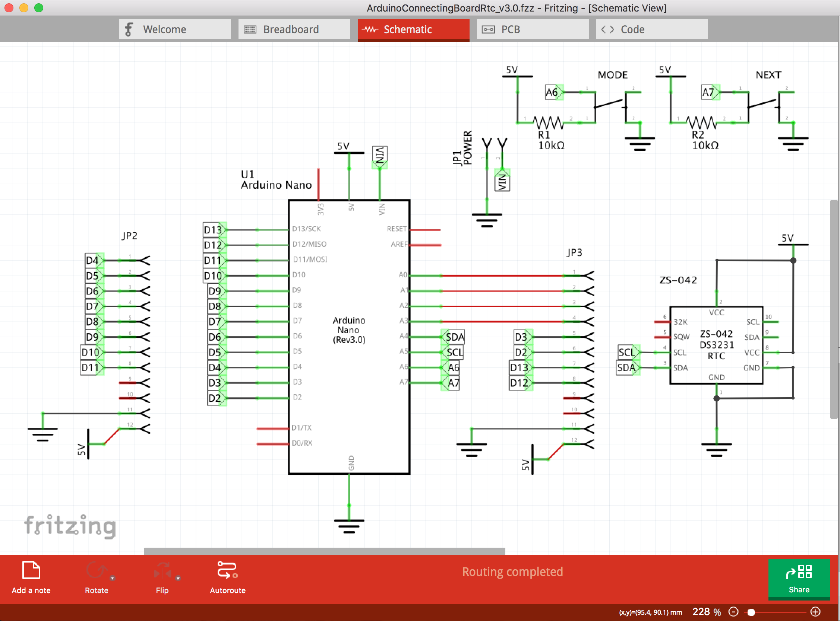Click the Flip tool icon
This screenshot has height=621, width=840.
tap(162, 571)
